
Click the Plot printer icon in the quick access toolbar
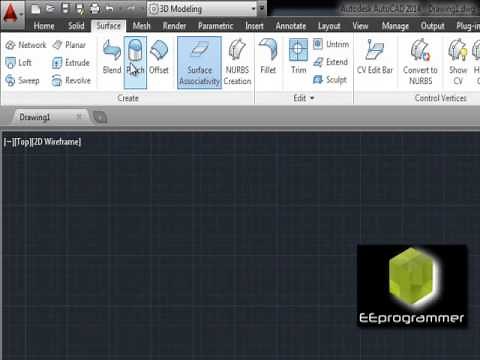95,9
